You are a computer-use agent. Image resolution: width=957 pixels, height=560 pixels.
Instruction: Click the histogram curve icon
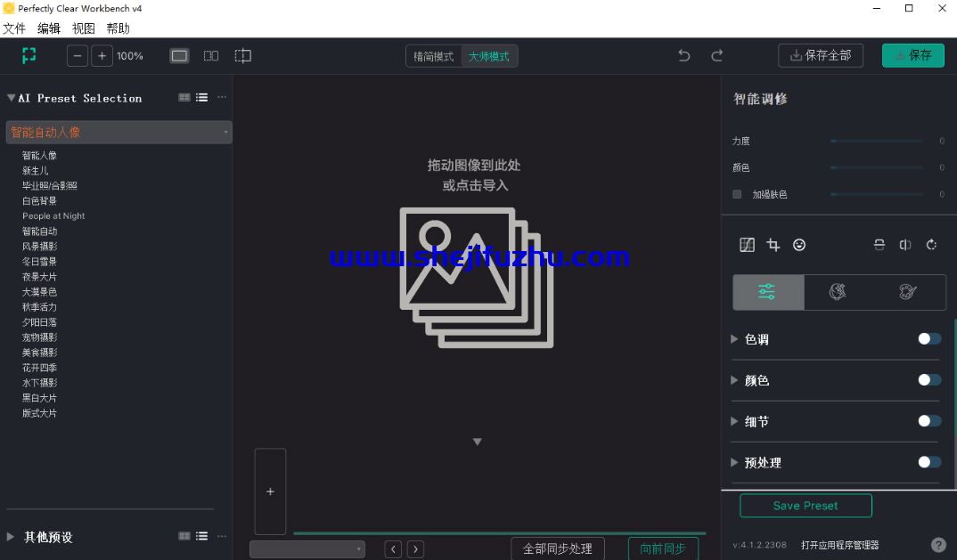[747, 245]
